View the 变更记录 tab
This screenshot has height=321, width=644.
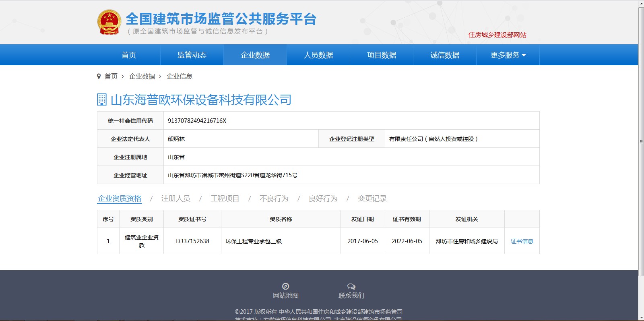coord(372,199)
